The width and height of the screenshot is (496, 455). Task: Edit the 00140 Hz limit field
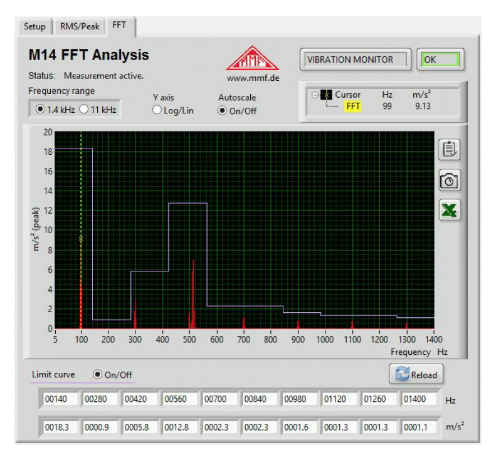tap(60, 399)
